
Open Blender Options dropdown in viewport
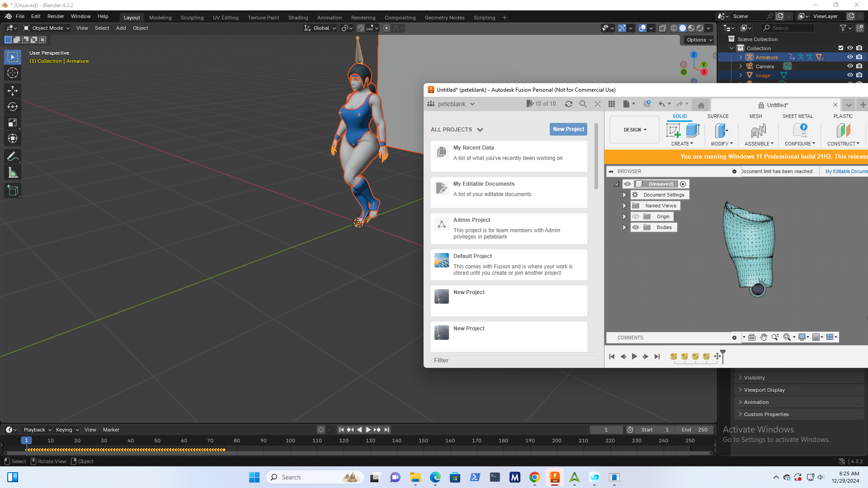coord(699,40)
